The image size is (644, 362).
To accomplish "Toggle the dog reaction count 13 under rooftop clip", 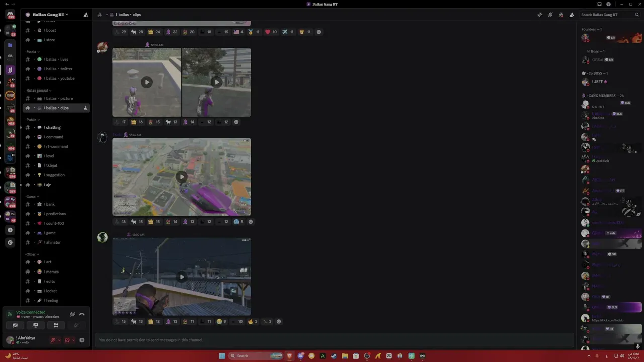I will click(137, 321).
